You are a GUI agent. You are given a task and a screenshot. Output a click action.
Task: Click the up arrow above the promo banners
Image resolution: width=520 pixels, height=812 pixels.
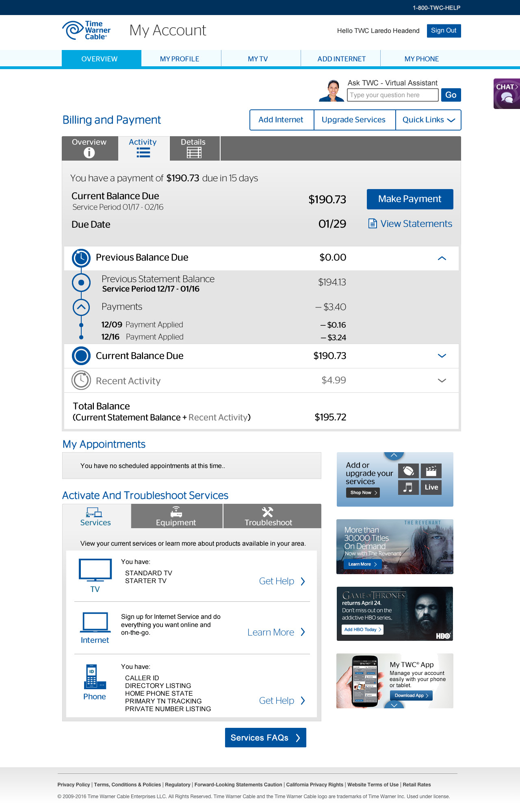pyautogui.click(x=394, y=455)
